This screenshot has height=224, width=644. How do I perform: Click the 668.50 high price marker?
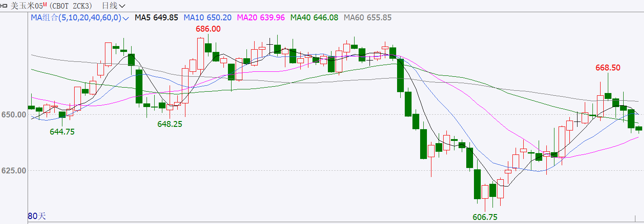point(608,68)
